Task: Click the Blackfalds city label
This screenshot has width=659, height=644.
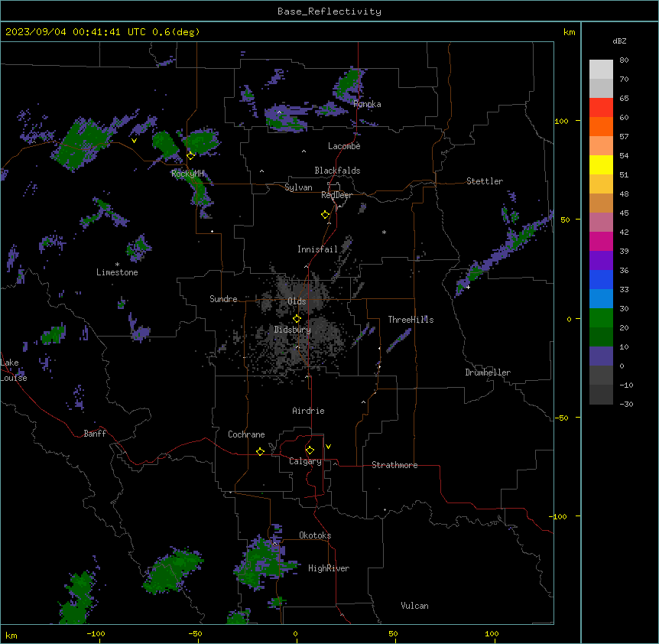Action: click(x=337, y=171)
